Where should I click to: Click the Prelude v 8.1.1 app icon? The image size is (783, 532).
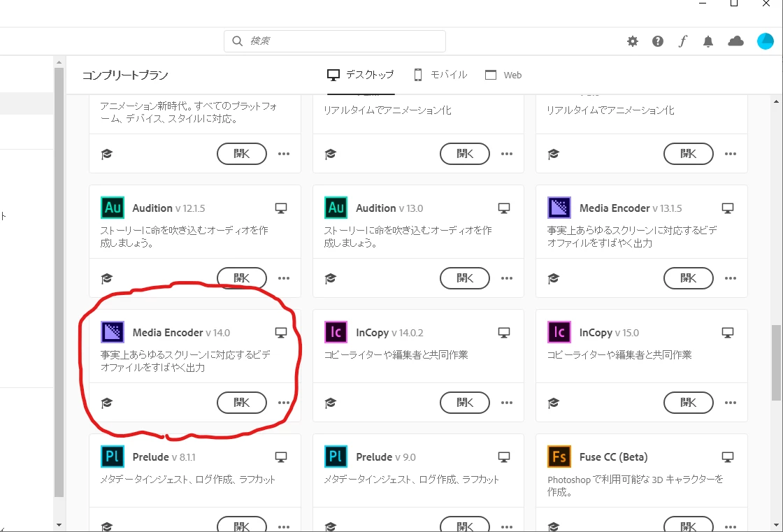coord(113,456)
